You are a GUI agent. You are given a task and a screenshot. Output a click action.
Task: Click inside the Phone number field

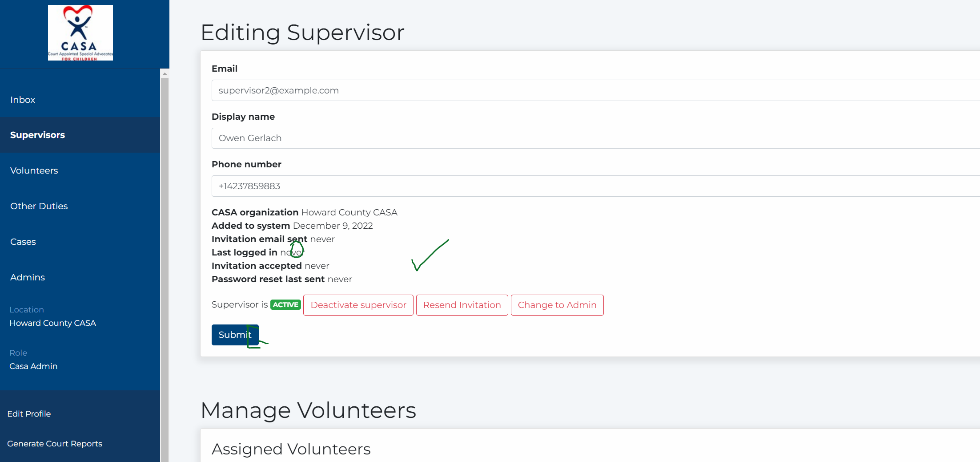pos(400,186)
